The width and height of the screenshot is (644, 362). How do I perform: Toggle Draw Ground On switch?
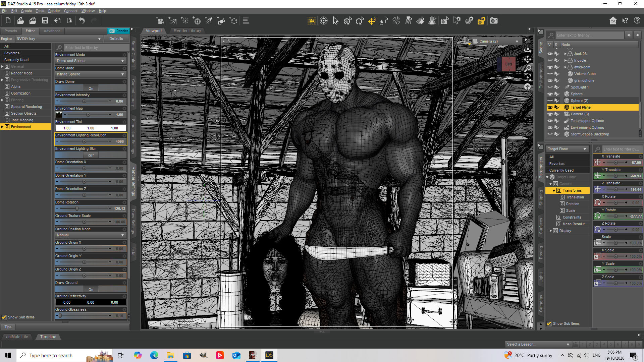tap(91, 290)
